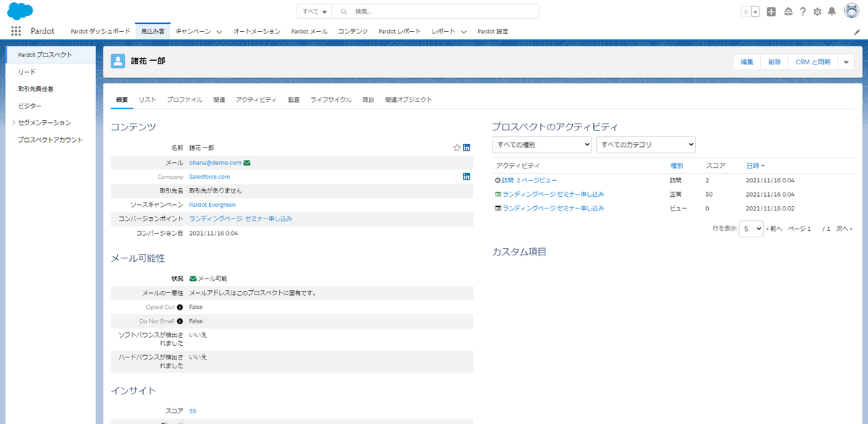The height and width of the screenshot is (424, 868).
Task: Open the 訪問: 2 ページビュー activity link
Action: click(x=529, y=180)
